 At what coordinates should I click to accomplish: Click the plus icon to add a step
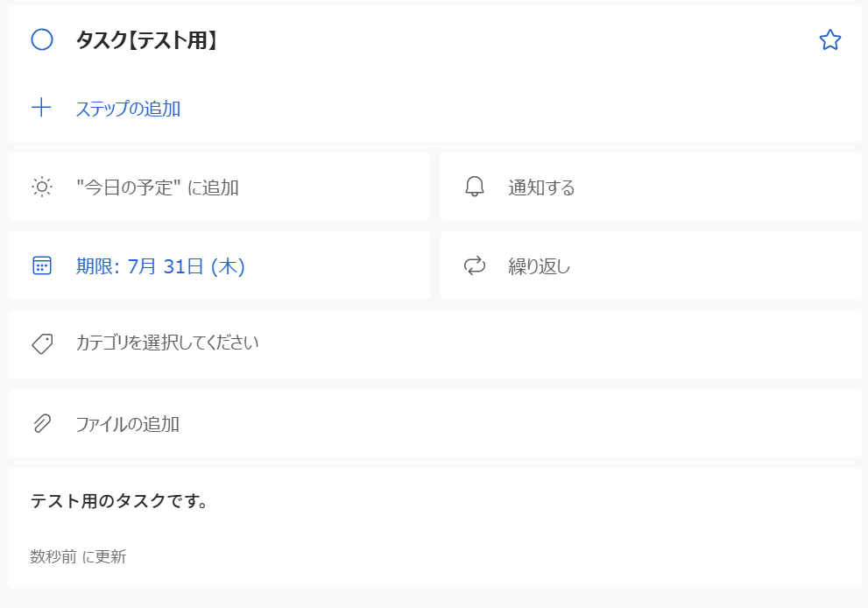41,109
